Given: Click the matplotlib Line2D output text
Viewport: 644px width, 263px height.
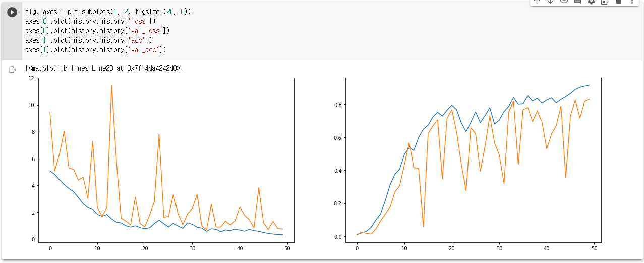Looking at the screenshot, I should [104, 68].
